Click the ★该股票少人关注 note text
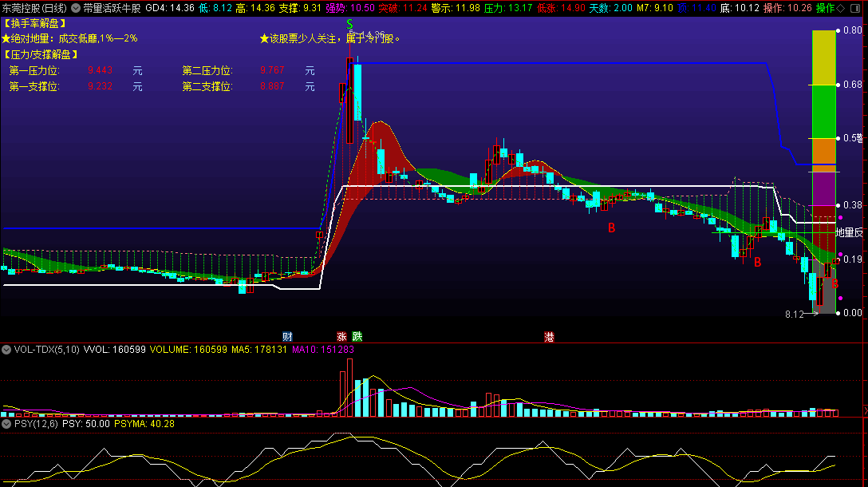 (x=330, y=39)
